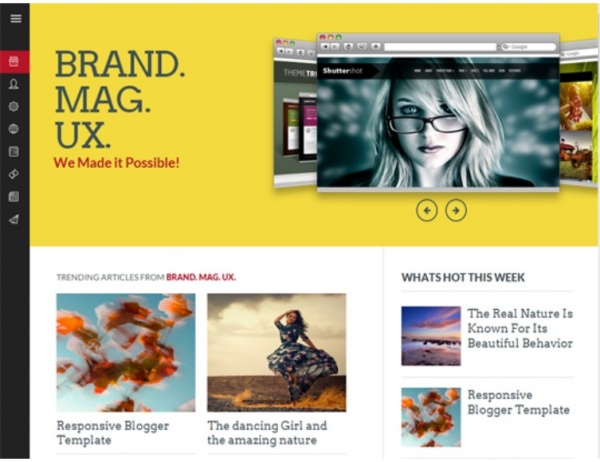Open the dancing girl article image
This screenshot has height=462, width=600.
tap(277, 353)
